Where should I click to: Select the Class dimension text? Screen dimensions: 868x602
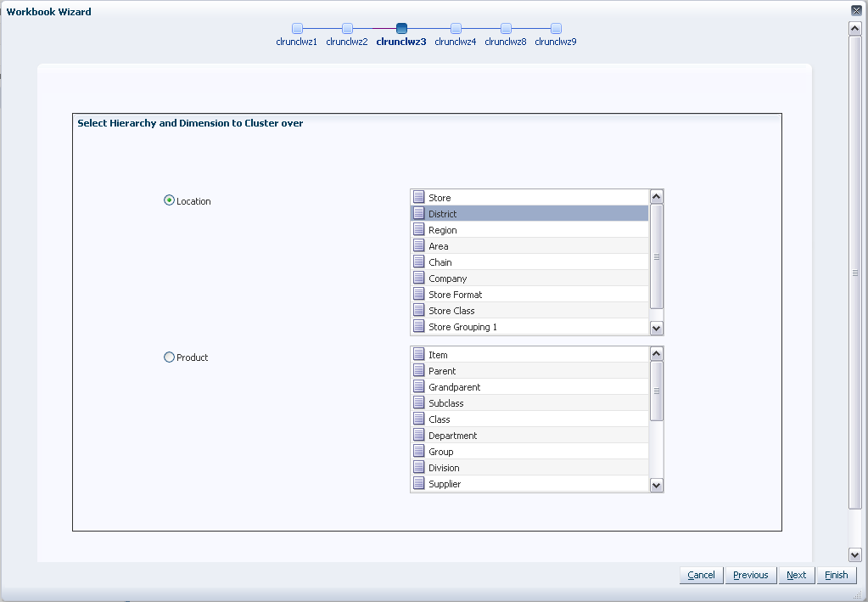(439, 419)
